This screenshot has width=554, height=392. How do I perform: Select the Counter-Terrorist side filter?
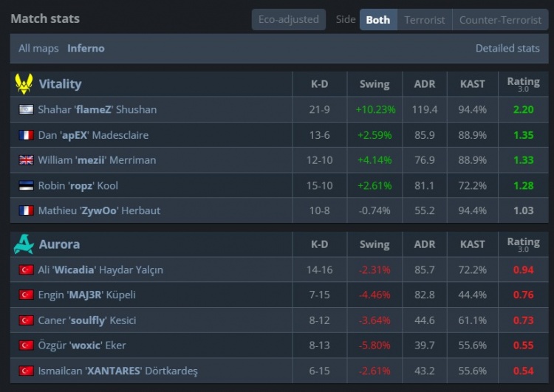pos(500,20)
